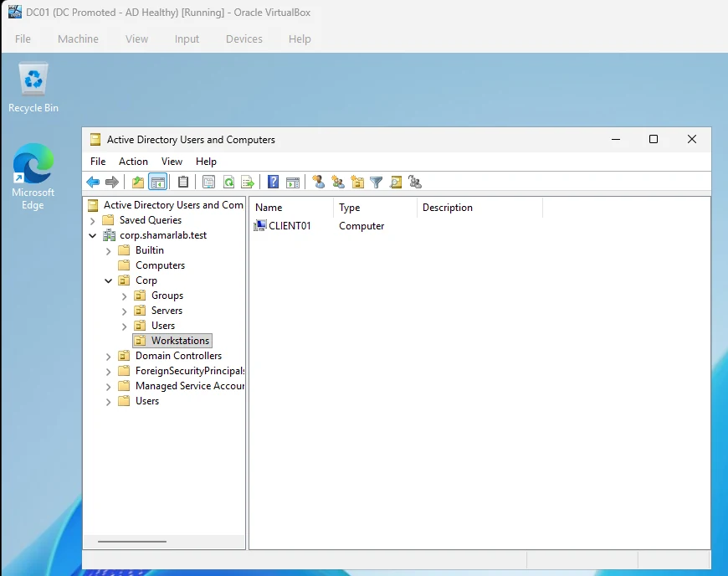Open Microsoft Edge desktop shortcut
This screenshot has width=728, height=576.
pyautogui.click(x=33, y=177)
